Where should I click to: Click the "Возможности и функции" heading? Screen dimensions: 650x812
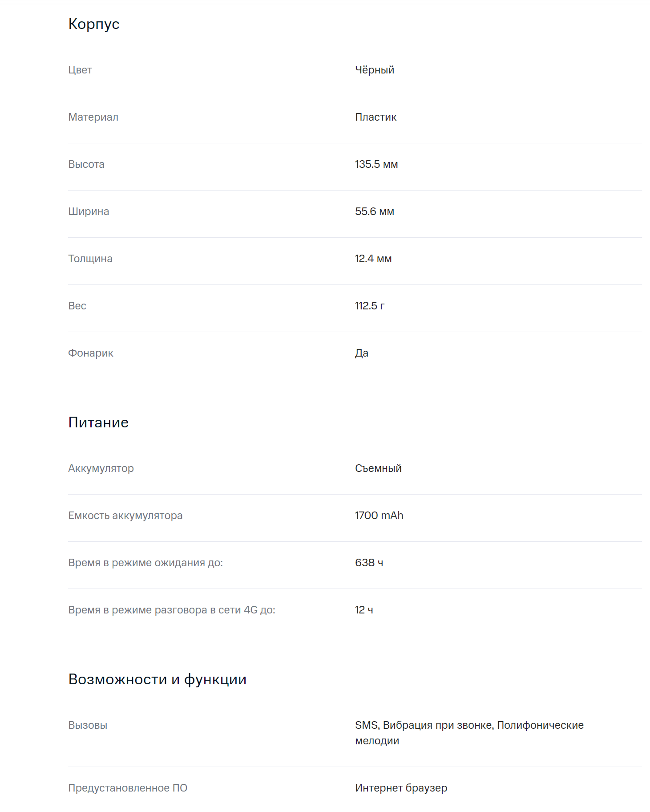[x=157, y=679]
